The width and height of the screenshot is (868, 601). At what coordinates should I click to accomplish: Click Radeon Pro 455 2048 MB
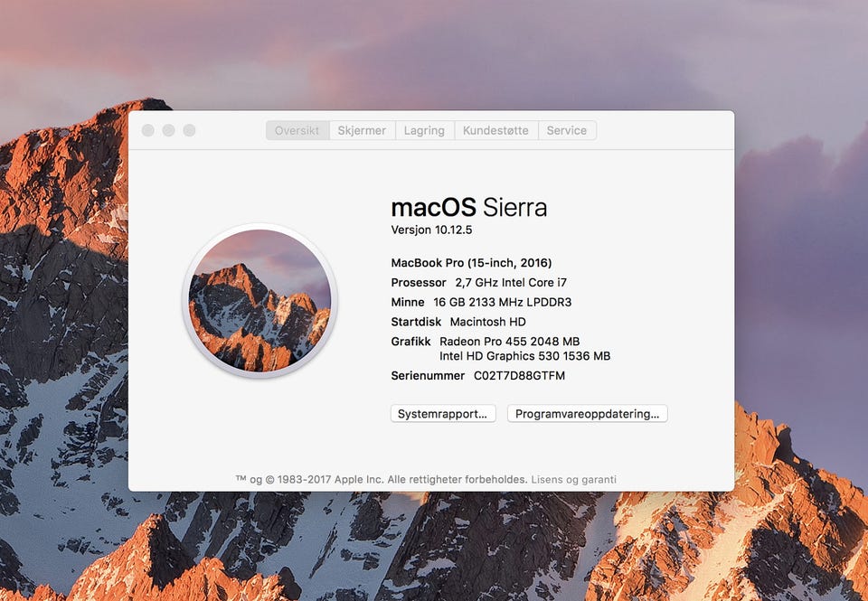(509, 342)
